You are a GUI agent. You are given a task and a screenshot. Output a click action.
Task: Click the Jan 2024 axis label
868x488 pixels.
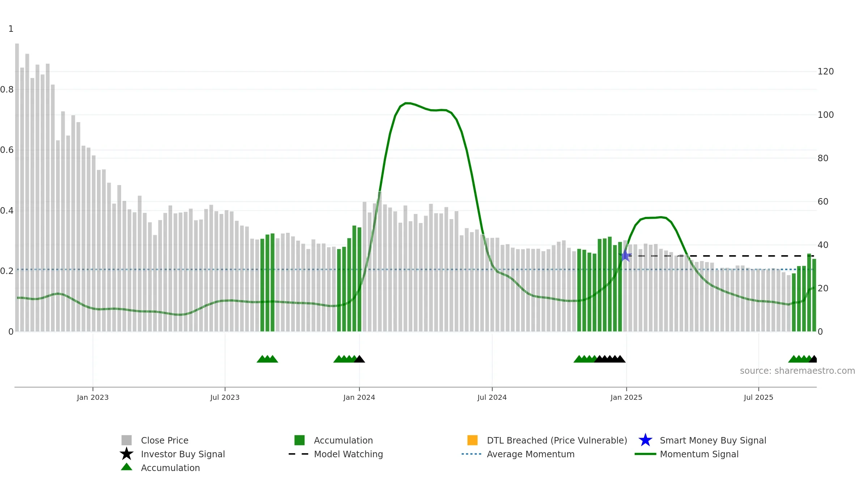pos(359,398)
